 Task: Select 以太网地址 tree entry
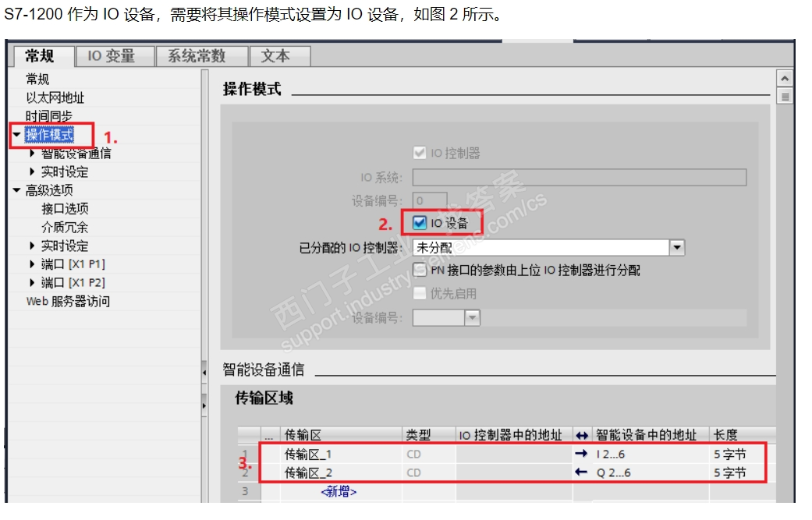(x=55, y=97)
